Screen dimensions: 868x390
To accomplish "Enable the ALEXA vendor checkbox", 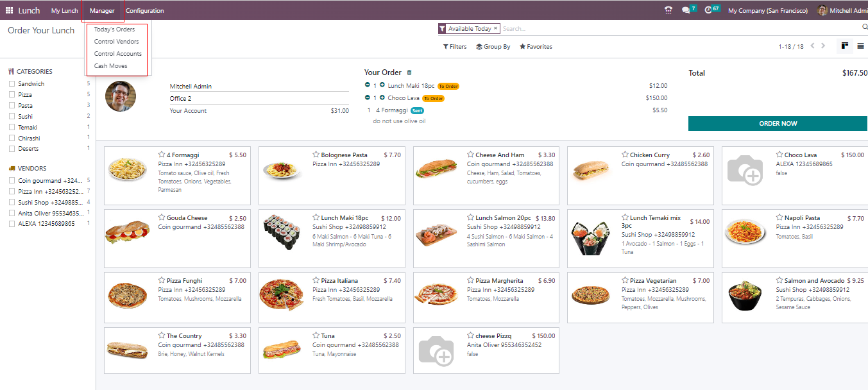I will [12, 224].
